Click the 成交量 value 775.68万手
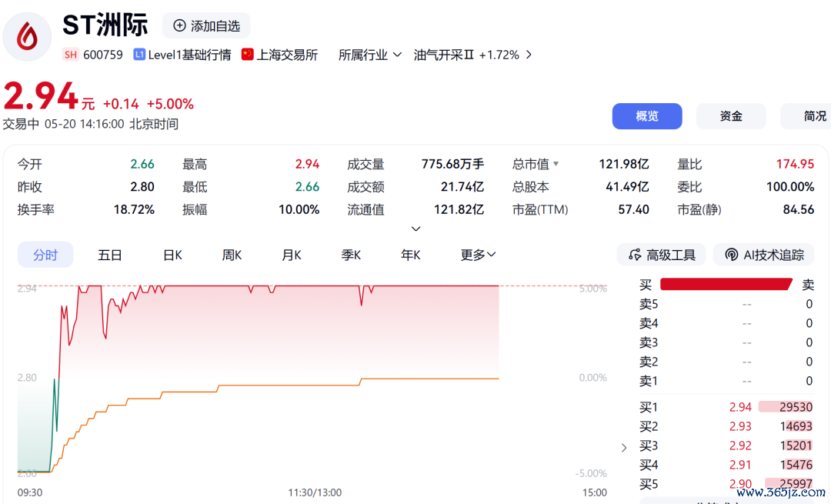The height and width of the screenshot is (504, 831). click(x=452, y=164)
